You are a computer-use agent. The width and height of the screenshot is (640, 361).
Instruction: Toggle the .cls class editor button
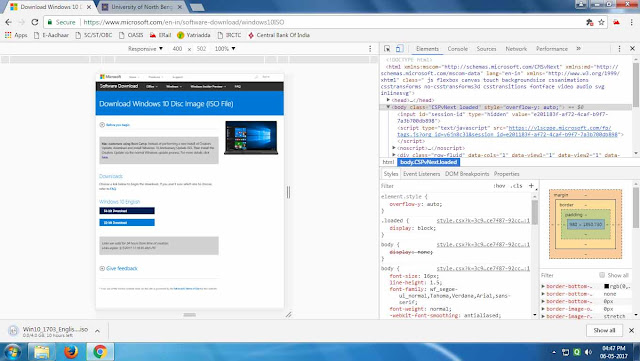point(516,186)
